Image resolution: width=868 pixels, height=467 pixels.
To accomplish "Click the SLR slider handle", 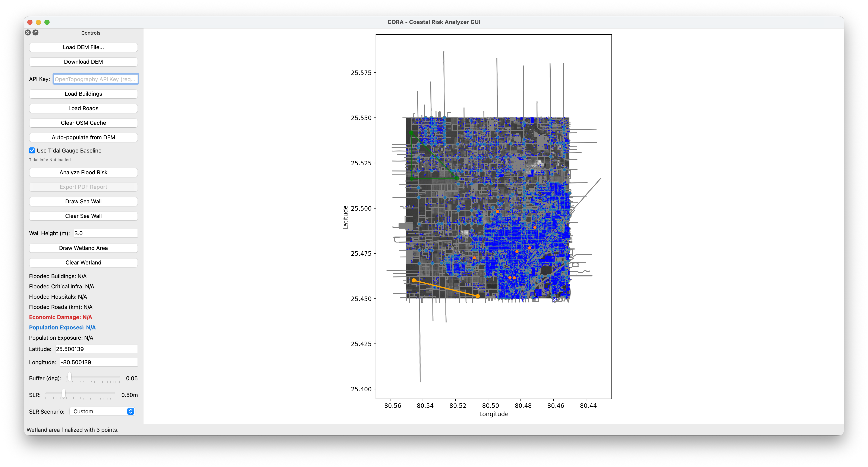I will tap(63, 393).
